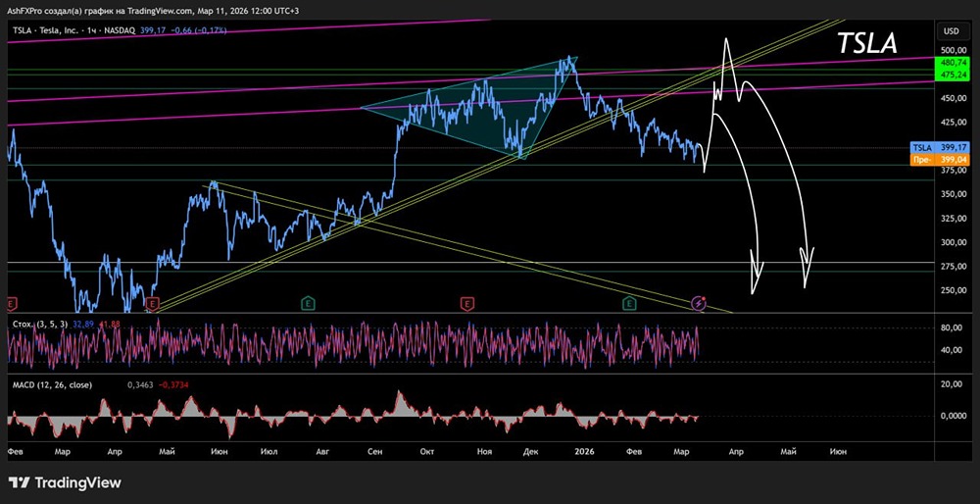Click the 2026 label on the time axis
Image resolution: width=980 pixels, height=504 pixels.
[584, 452]
